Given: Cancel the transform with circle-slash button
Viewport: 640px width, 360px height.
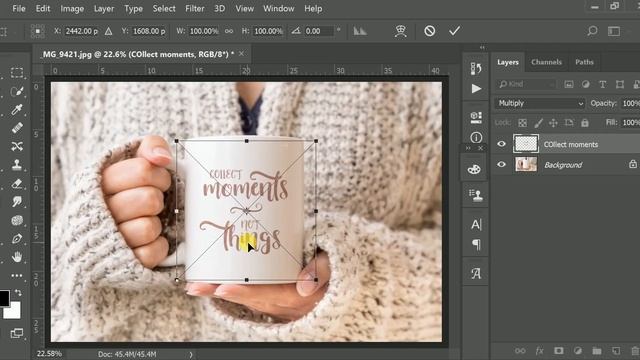Looking at the screenshot, I should tap(429, 31).
